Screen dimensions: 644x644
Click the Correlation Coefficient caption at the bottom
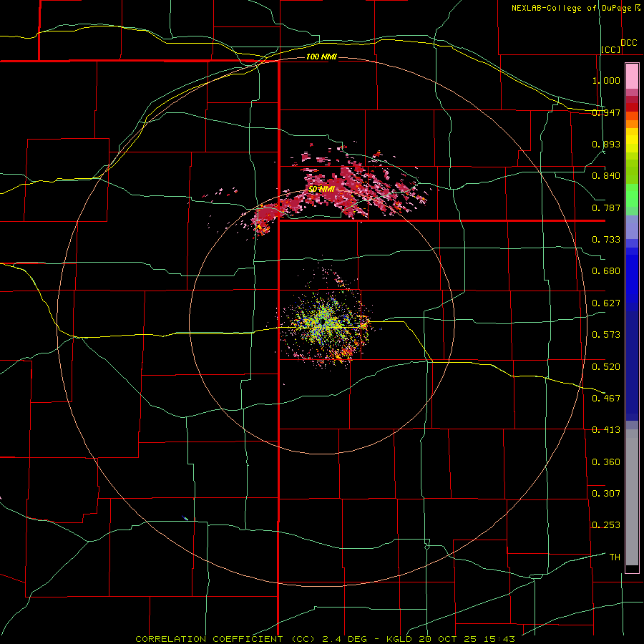[x=325, y=639]
